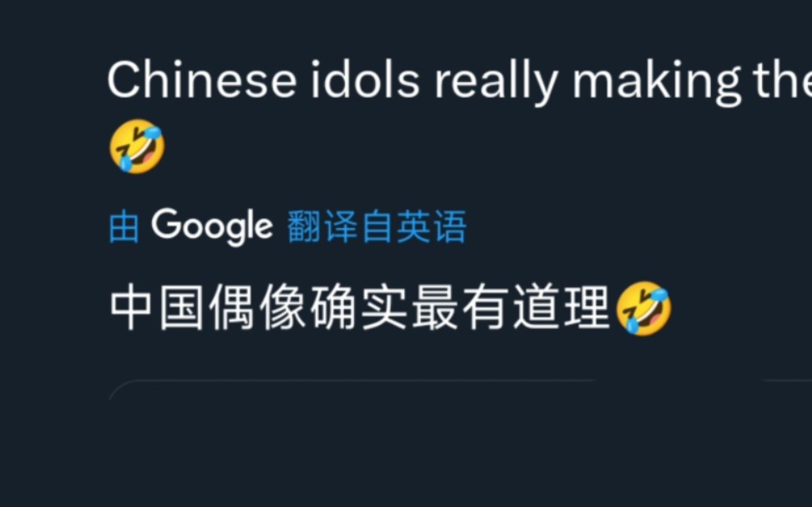812x507 pixels.
Task: Click the blue 由 character before Google
Action: (124, 227)
